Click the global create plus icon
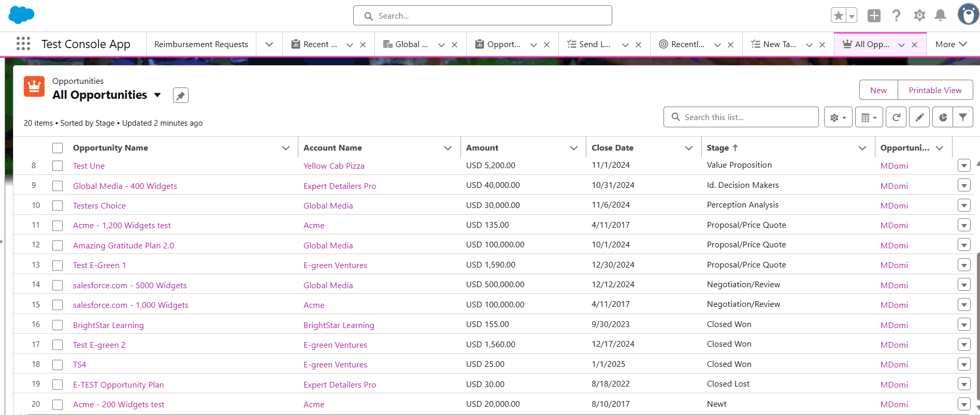The image size is (980, 415). coord(874,16)
